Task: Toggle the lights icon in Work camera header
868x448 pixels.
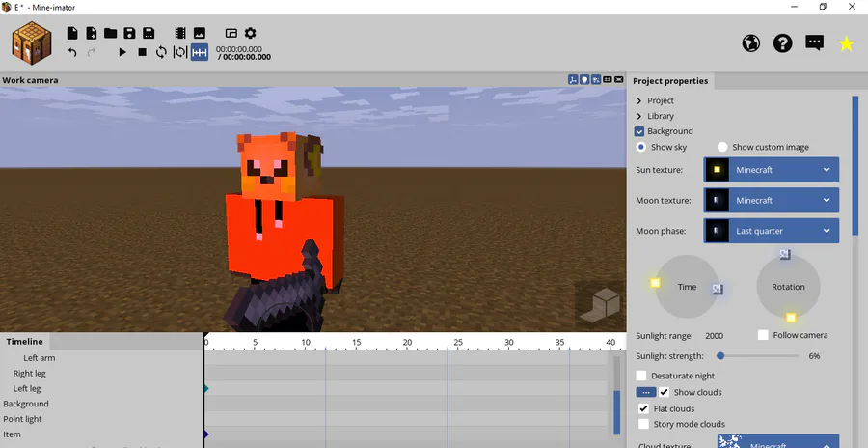Action: click(x=584, y=80)
